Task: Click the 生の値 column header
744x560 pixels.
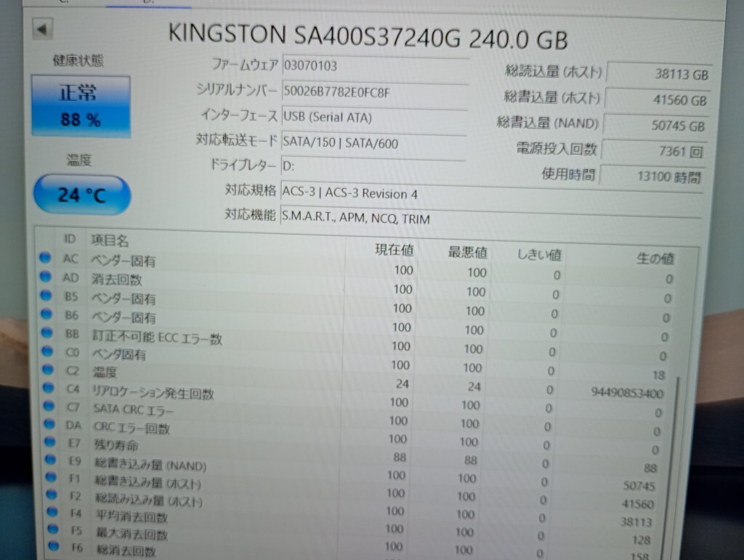Action: pyautogui.click(x=655, y=259)
